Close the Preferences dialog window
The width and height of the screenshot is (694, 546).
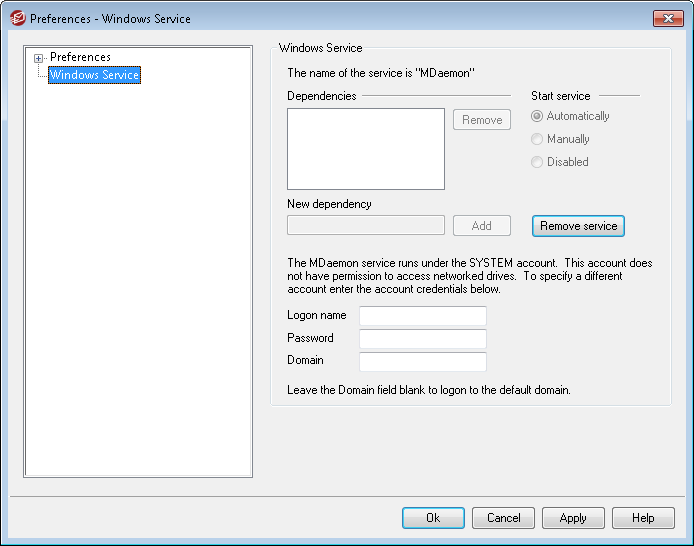(667, 18)
